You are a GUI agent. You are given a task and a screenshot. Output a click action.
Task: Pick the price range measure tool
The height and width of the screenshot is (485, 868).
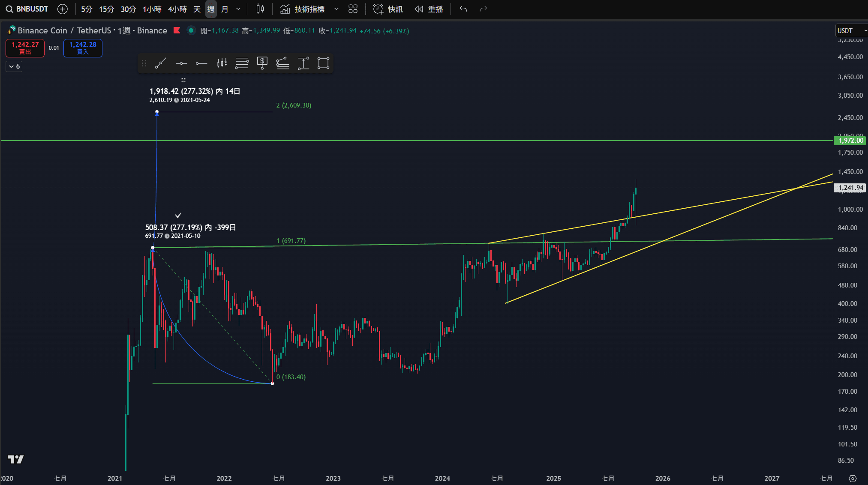click(303, 63)
